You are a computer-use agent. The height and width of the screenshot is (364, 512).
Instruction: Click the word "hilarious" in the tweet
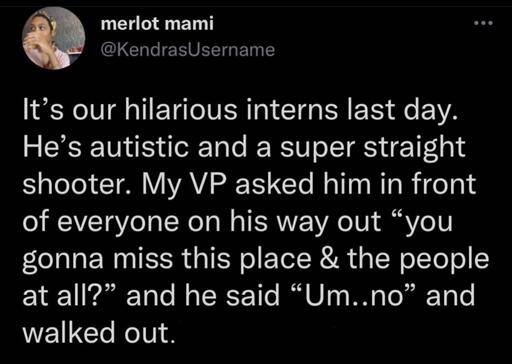tap(181, 110)
